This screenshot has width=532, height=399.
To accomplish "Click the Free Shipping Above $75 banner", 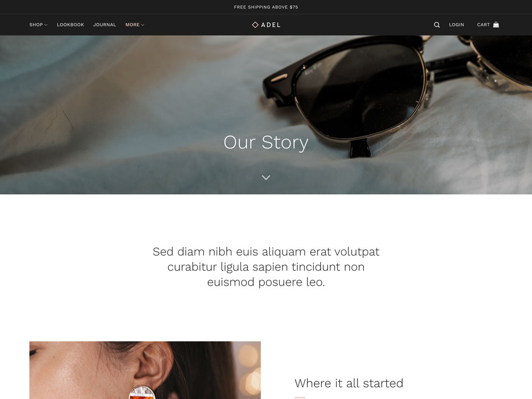I will [266, 7].
